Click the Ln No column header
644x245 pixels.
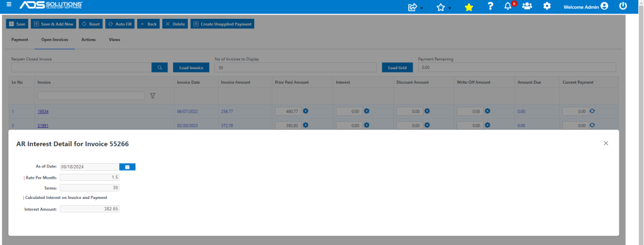pos(17,83)
